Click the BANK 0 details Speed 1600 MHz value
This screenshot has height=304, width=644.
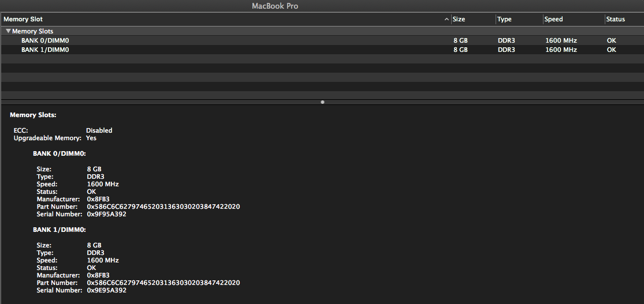(103, 184)
